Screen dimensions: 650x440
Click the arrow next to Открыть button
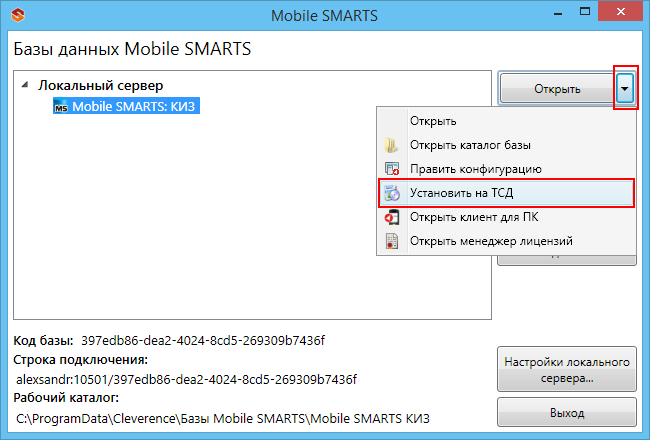coord(625,88)
